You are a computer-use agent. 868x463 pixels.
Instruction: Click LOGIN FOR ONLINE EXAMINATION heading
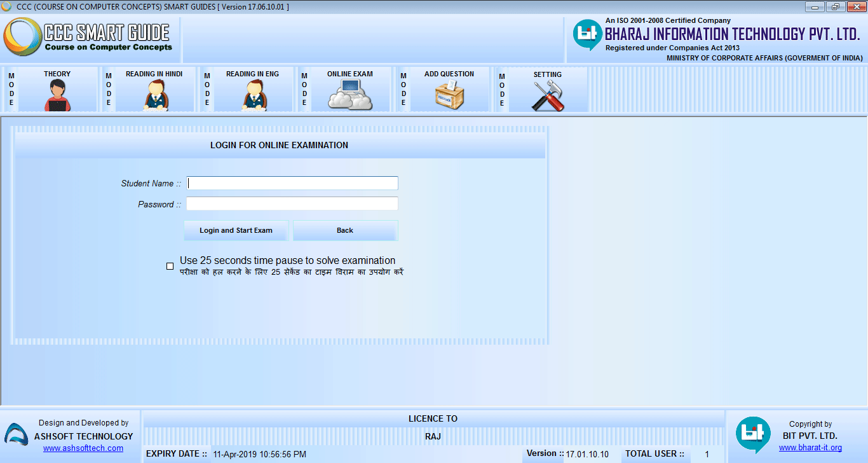pos(279,145)
